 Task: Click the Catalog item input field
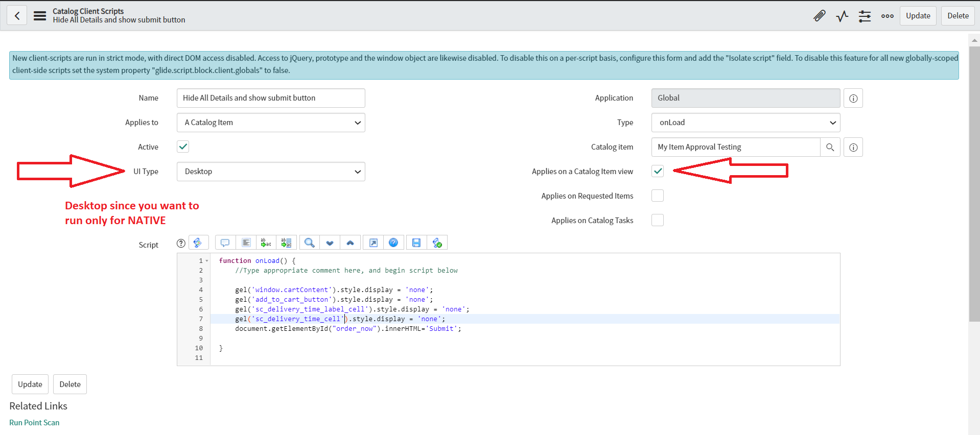coord(736,147)
